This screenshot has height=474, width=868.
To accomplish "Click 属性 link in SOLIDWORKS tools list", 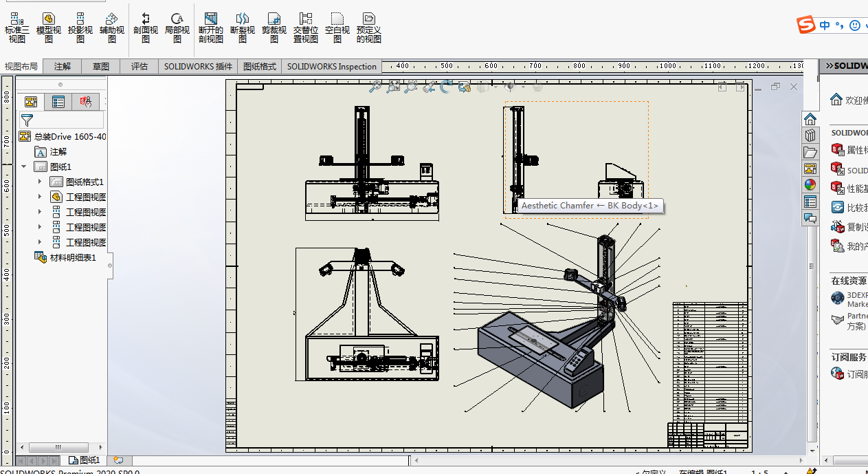I will pos(849,149).
